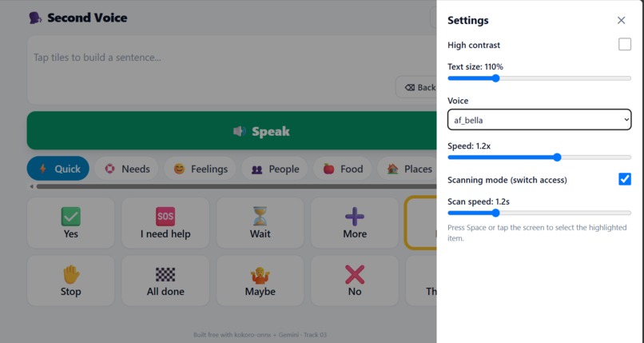The height and width of the screenshot is (343, 644).
Task: Click the Back backspace button
Action: click(x=416, y=87)
